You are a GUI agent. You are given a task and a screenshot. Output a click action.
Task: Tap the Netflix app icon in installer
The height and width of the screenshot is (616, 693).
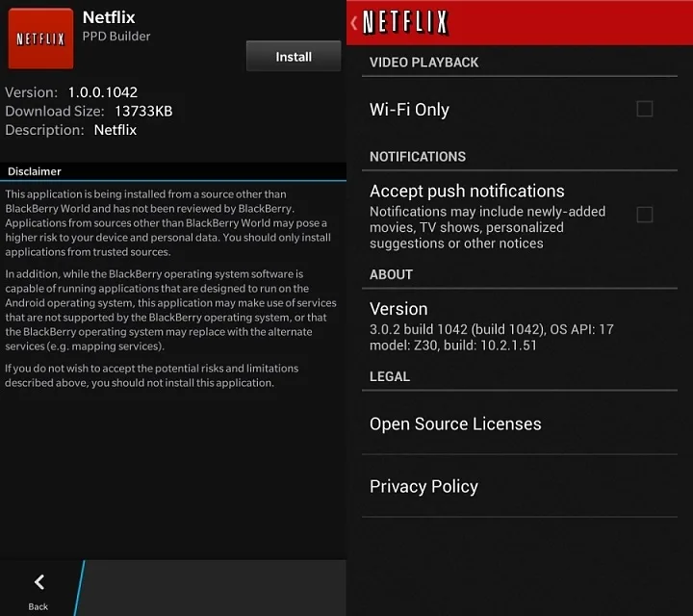click(x=40, y=38)
